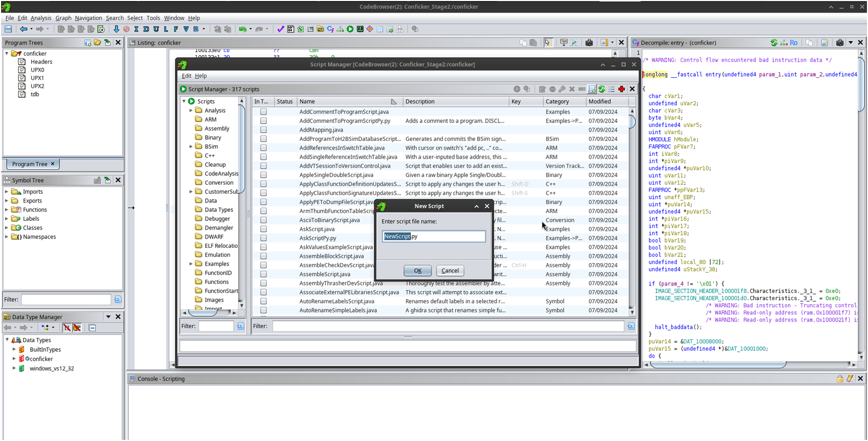Sort scripts by the Modified column header

[x=606, y=102]
